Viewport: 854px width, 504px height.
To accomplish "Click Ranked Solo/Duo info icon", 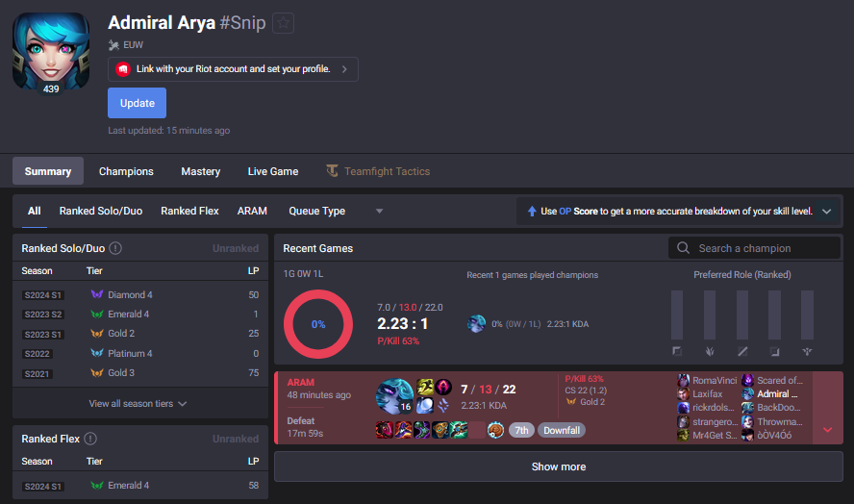I will tap(115, 248).
